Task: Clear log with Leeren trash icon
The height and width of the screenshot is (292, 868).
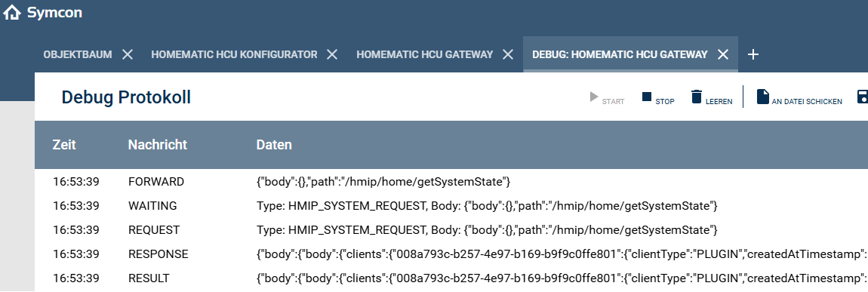Action: tap(711, 98)
